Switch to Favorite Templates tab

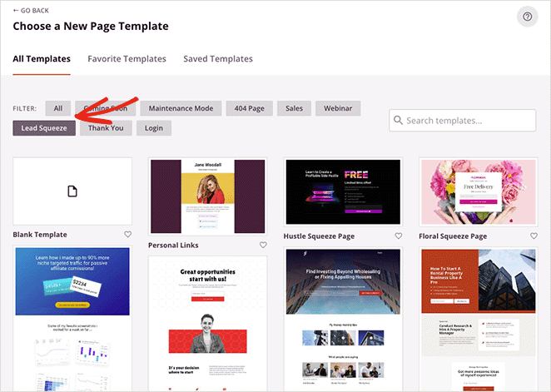pos(127,59)
